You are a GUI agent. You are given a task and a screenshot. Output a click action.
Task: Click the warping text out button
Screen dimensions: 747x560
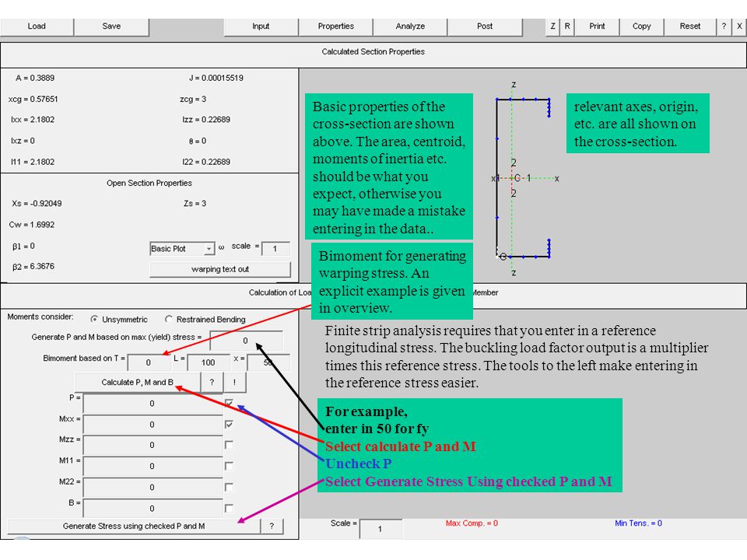pyautogui.click(x=220, y=270)
